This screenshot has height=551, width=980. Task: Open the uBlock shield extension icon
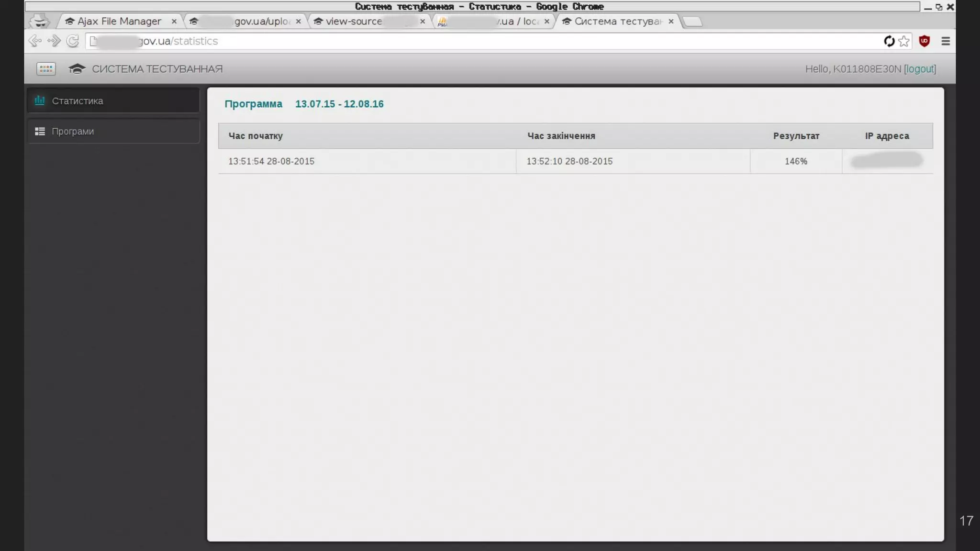coord(924,41)
